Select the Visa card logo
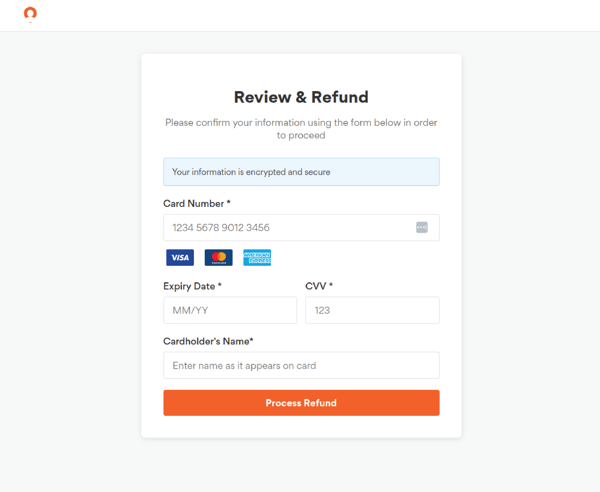The image size is (600, 492). click(x=180, y=257)
